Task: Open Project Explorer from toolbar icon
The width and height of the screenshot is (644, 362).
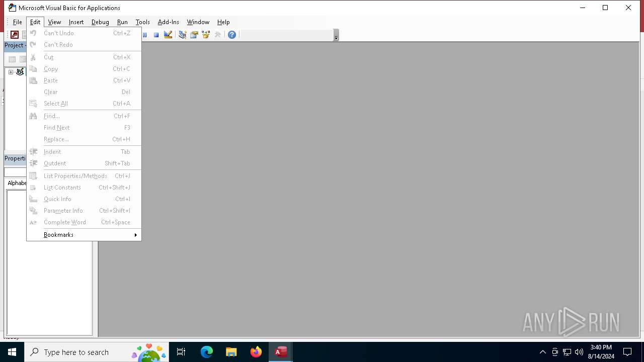Action: (x=182, y=35)
